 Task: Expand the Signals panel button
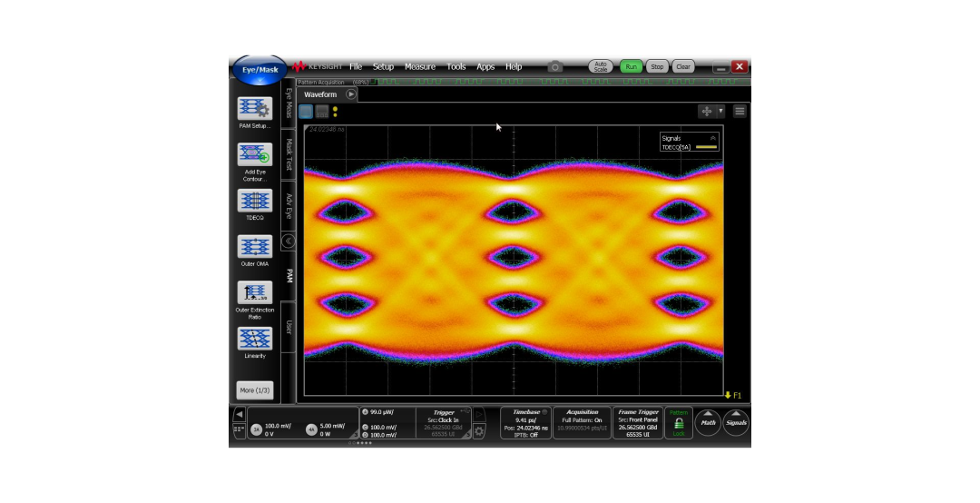click(736, 422)
